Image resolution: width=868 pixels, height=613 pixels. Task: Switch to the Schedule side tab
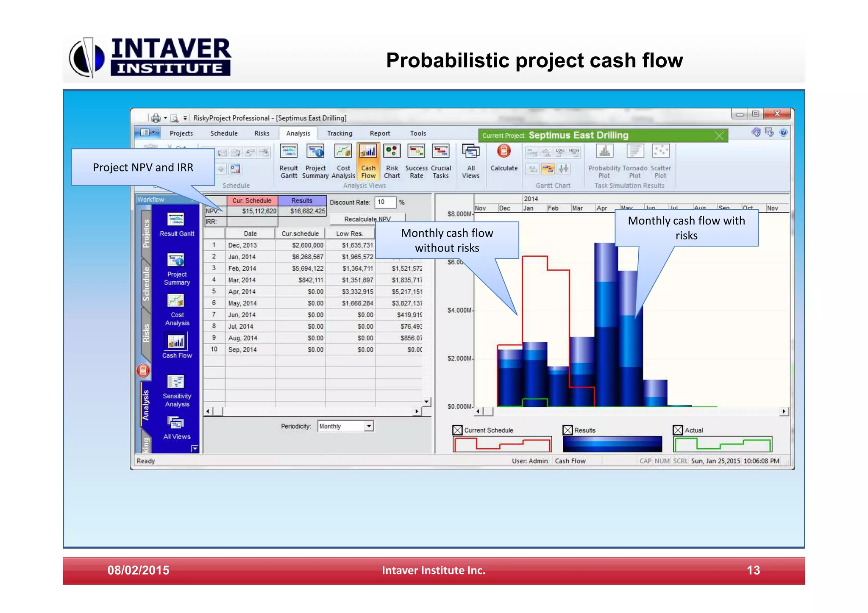(146, 284)
